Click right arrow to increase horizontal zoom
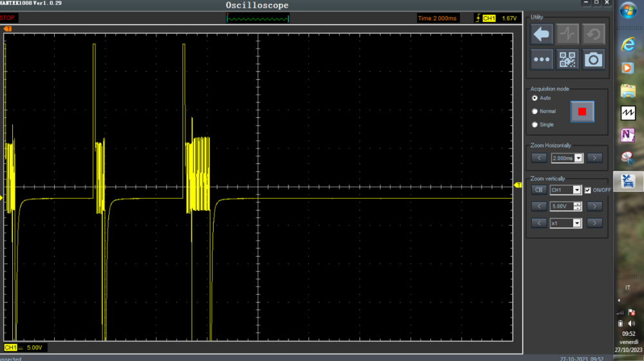This screenshot has width=644, height=361. point(594,158)
